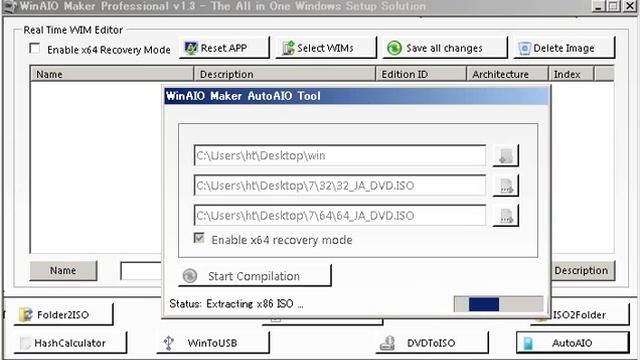
Task: Enable x64 Recovery Mode checkbox in main window
Action: tap(35, 49)
